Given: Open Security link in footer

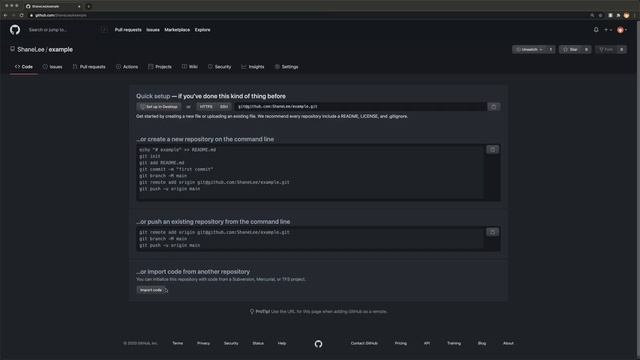Looking at the screenshot, I should (x=231, y=343).
